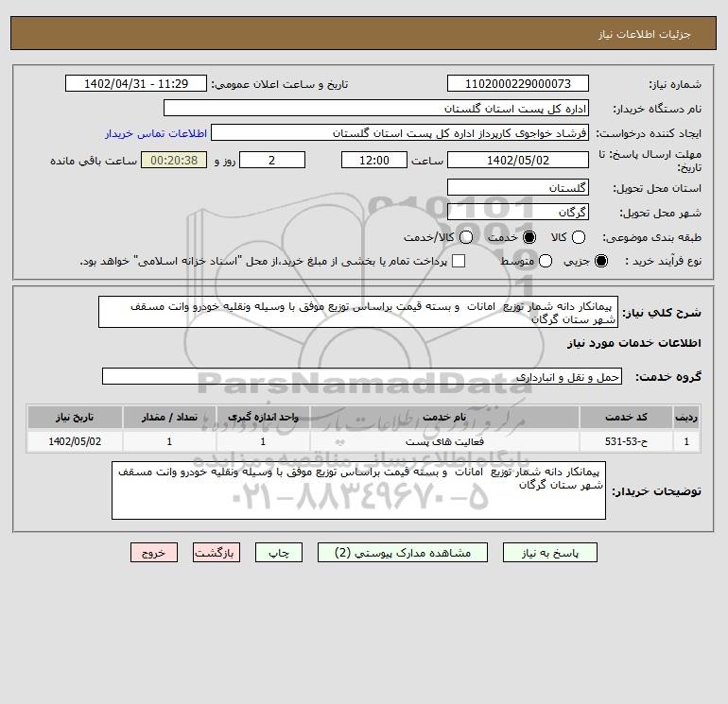Open the اطلاعات تماس خریدار link

tap(156, 133)
